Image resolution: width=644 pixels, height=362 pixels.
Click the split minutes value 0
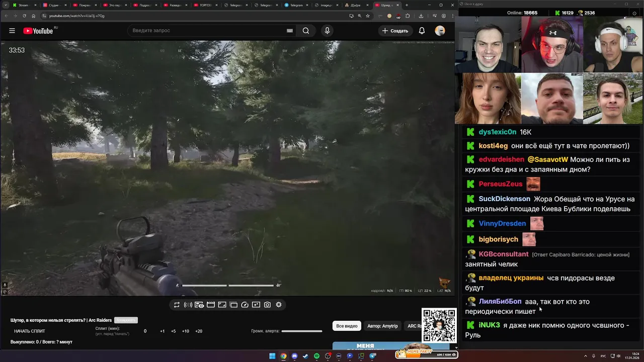pos(145,331)
